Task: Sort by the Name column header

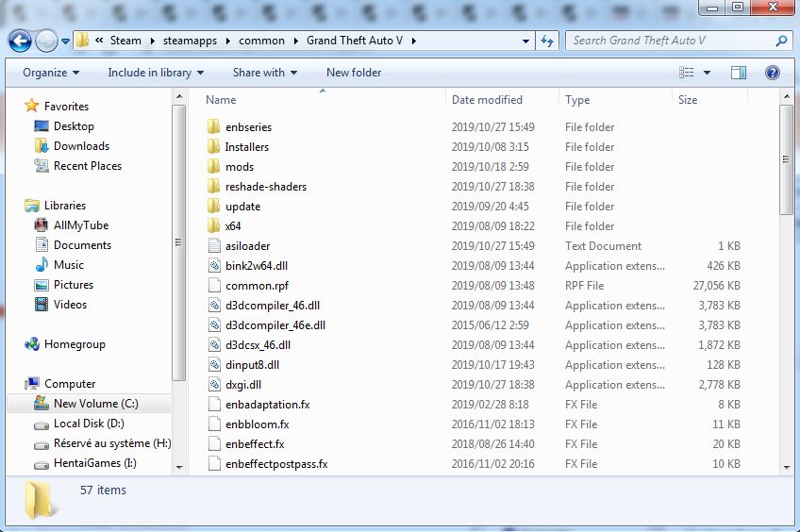Action: click(221, 100)
